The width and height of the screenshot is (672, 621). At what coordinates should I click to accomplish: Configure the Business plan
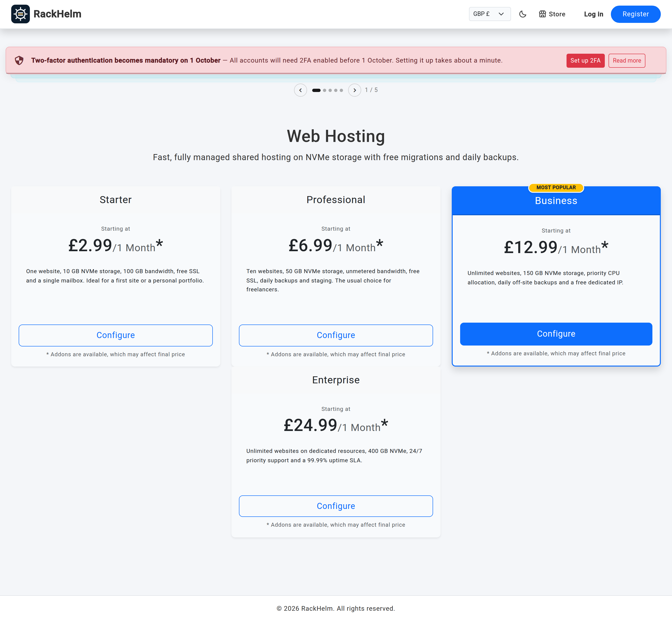[x=556, y=334]
